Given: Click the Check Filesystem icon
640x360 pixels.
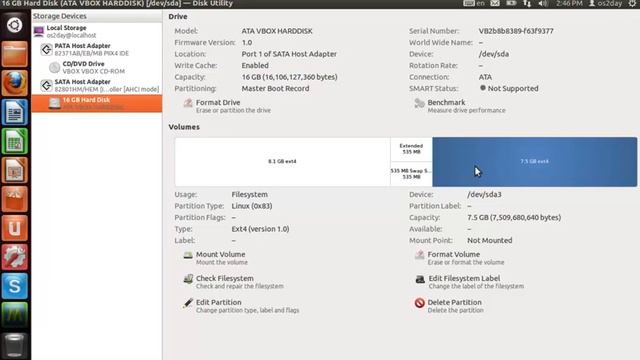Looking at the screenshot, I should click(x=188, y=279).
